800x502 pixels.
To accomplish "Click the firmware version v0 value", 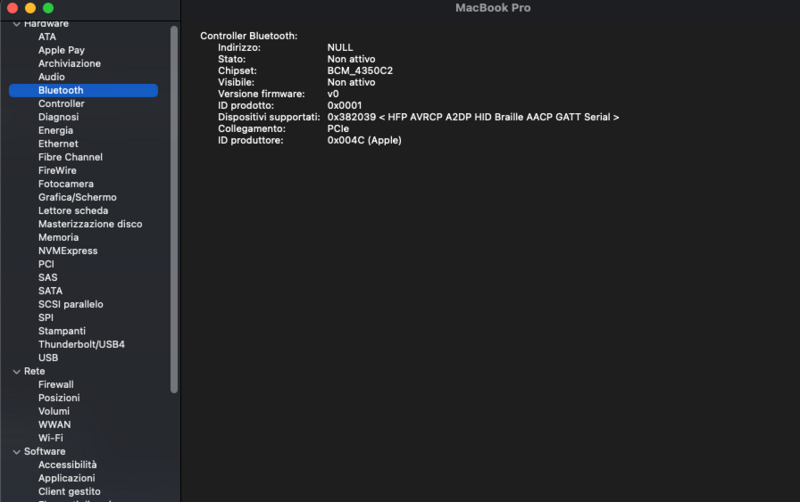I will 333,94.
